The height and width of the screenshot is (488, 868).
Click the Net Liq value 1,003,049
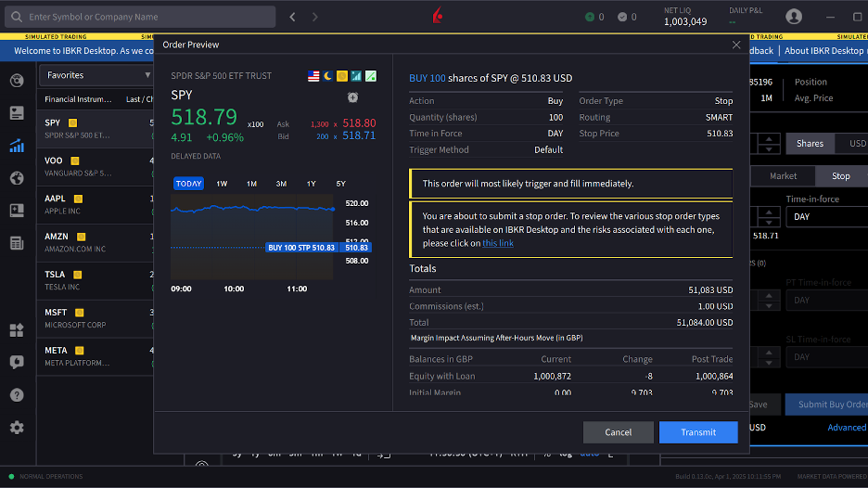click(685, 21)
